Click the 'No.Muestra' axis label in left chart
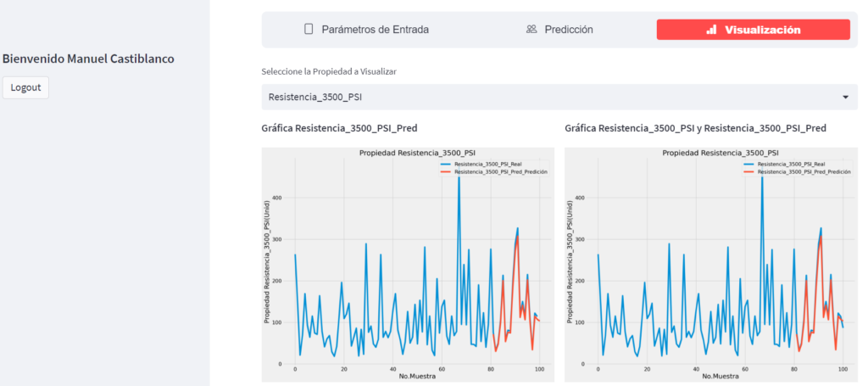Image resolution: width=868 pixels, height=386 pixels. [x=417, y=376]
